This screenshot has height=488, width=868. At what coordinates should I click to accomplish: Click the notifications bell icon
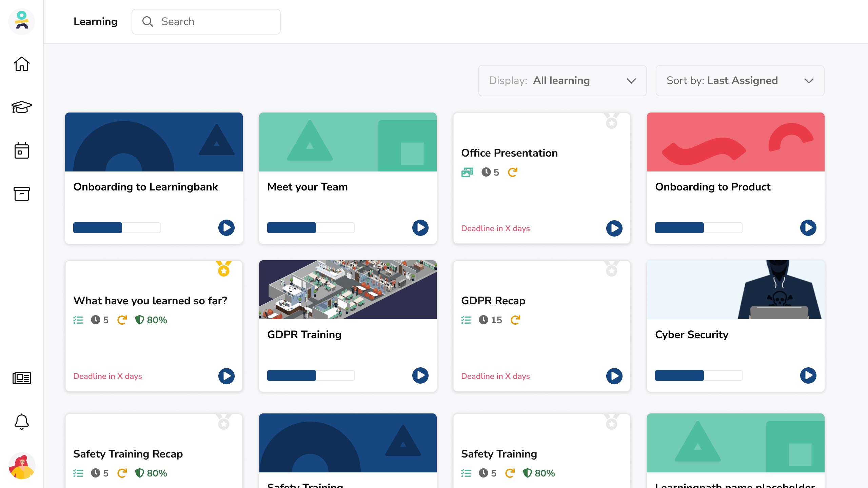pos(22,422)
